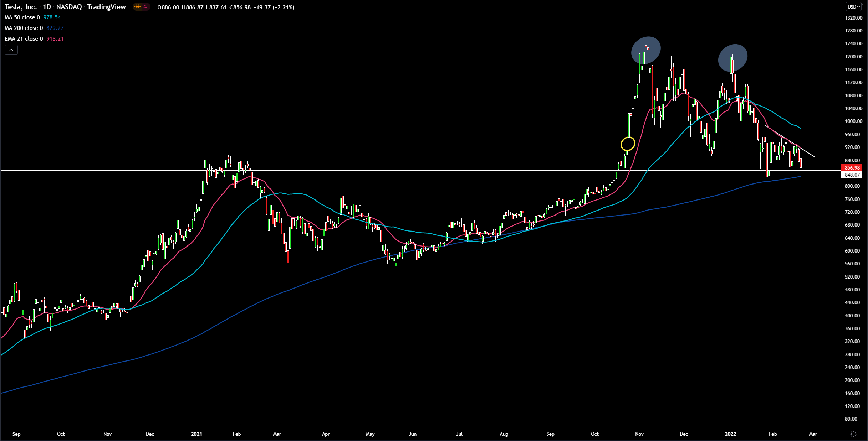Click the MA 200 value 829.27
Image resolution: width=868 pixels, height=441 pixels.
[x=55, y=28]
